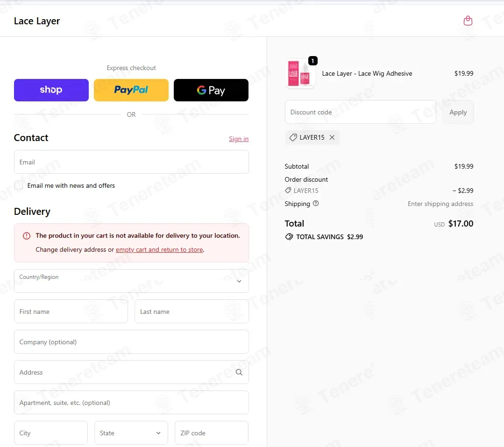Viewport: 504px width, 447px height.
Task: Remove the LAYER15 discount code tag
Action: [332, 137]
